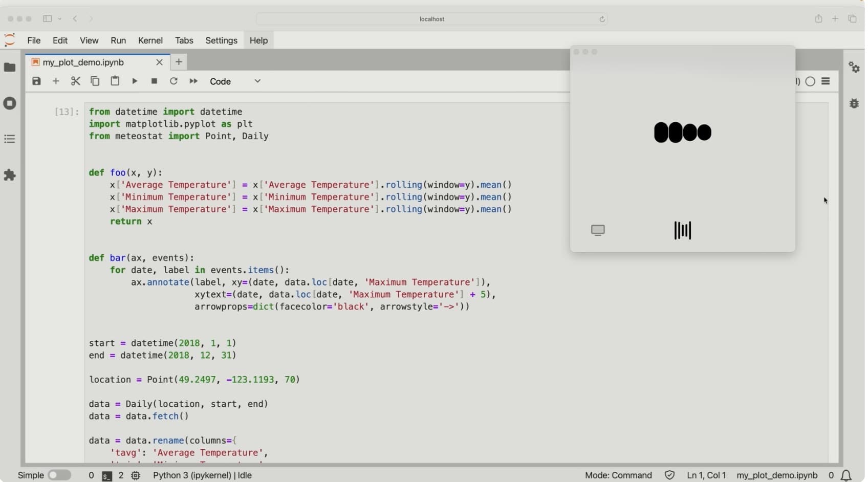868x482 pixels.
Task: Run the selected cell
Action: click(x=135, y=81)
